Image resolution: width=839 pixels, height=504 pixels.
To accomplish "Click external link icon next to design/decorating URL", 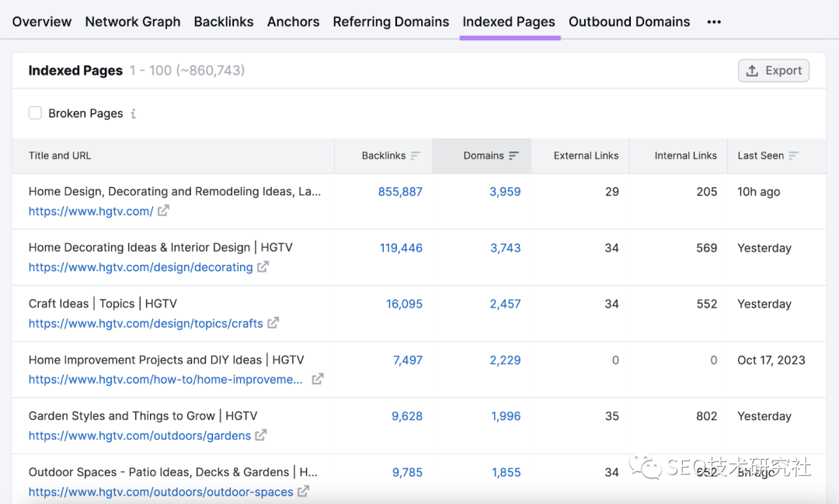I will coord(263,266).
